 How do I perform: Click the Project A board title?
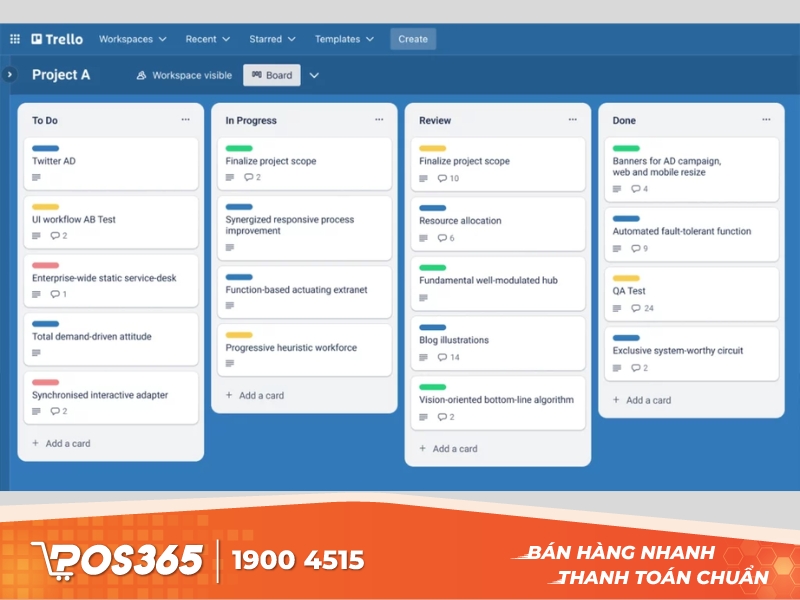tap(61, 75)
